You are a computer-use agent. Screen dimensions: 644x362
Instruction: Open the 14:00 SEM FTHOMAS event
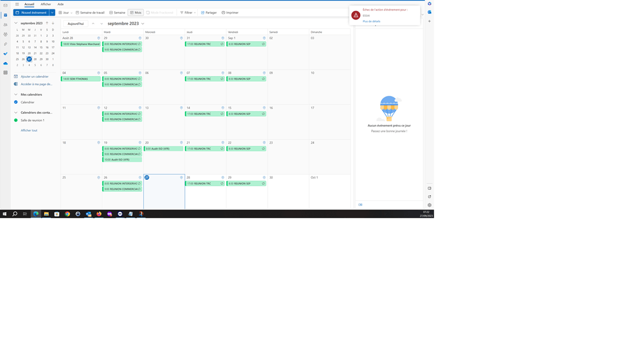(81, 79)
